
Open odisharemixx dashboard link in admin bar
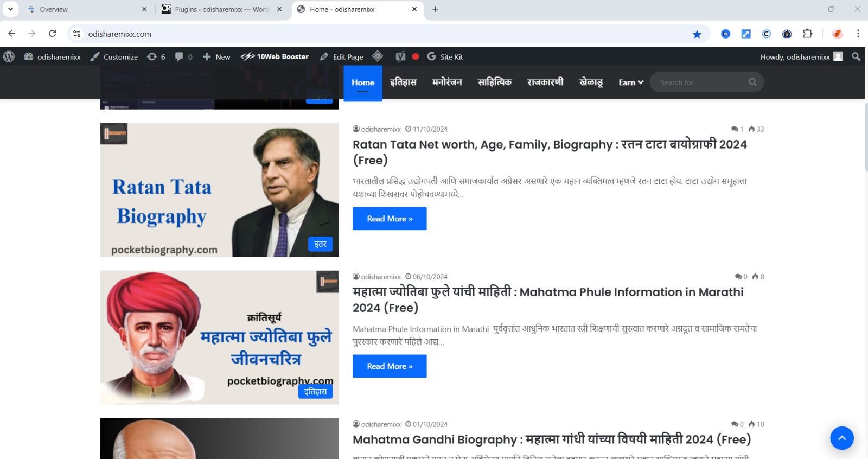52,56
